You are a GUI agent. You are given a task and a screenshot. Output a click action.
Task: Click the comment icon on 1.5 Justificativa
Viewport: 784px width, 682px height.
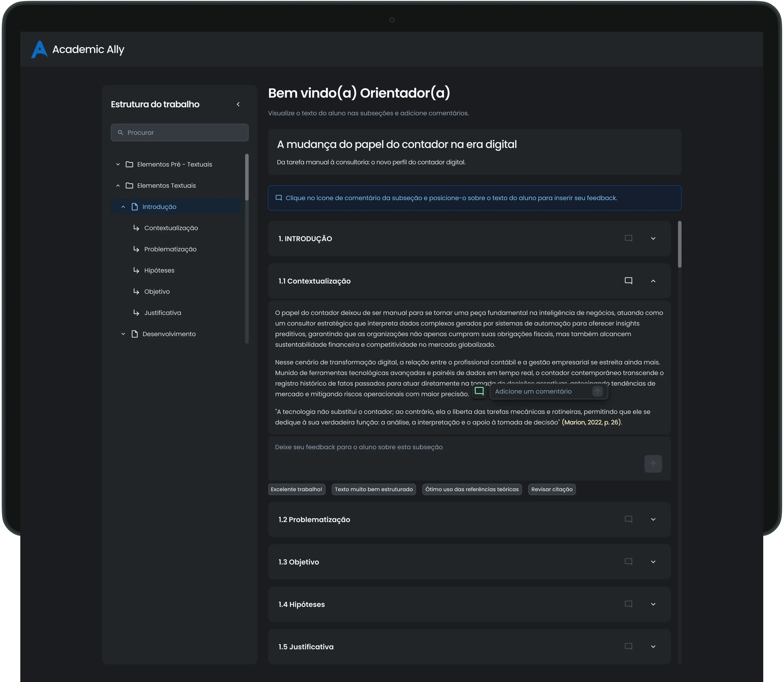click(629, 646)
